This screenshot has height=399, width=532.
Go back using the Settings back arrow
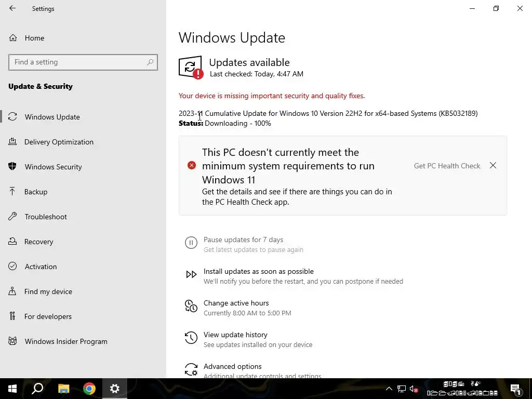(12, 8)
